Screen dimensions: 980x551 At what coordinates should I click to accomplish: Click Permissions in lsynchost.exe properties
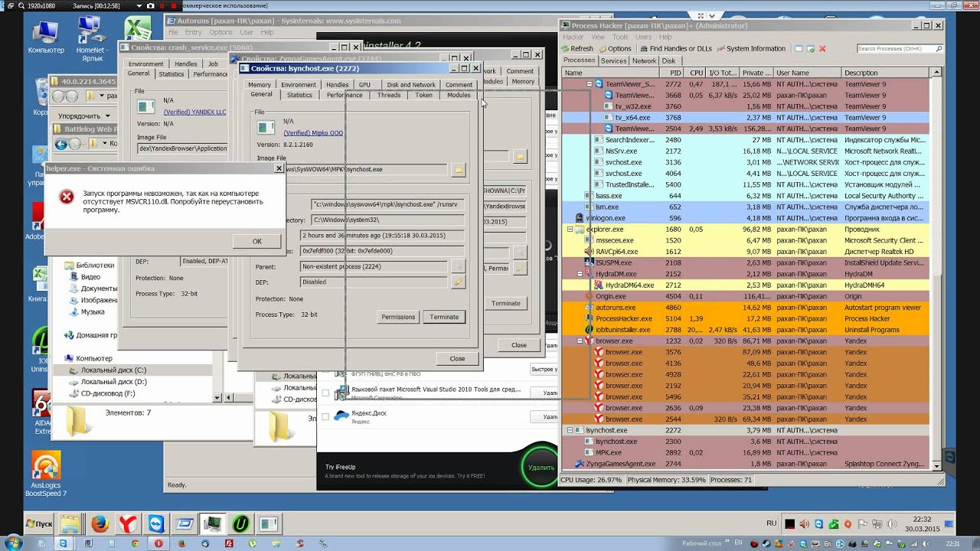click(398, 317)
